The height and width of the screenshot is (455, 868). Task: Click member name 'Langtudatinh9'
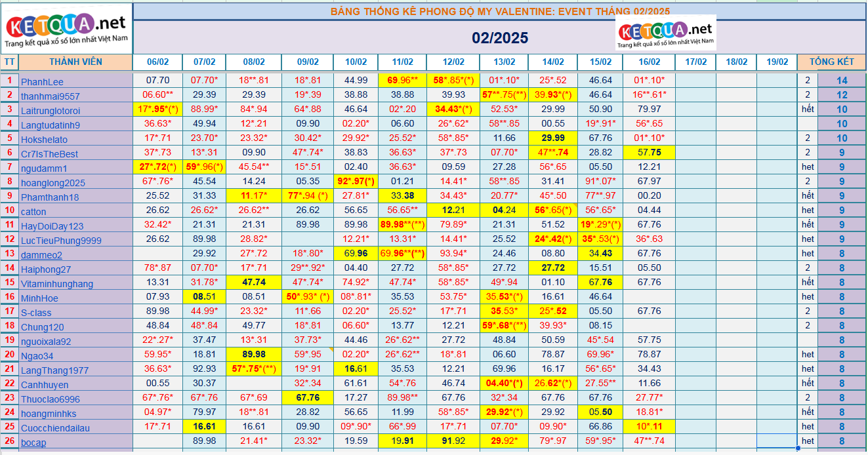(51, 125)
